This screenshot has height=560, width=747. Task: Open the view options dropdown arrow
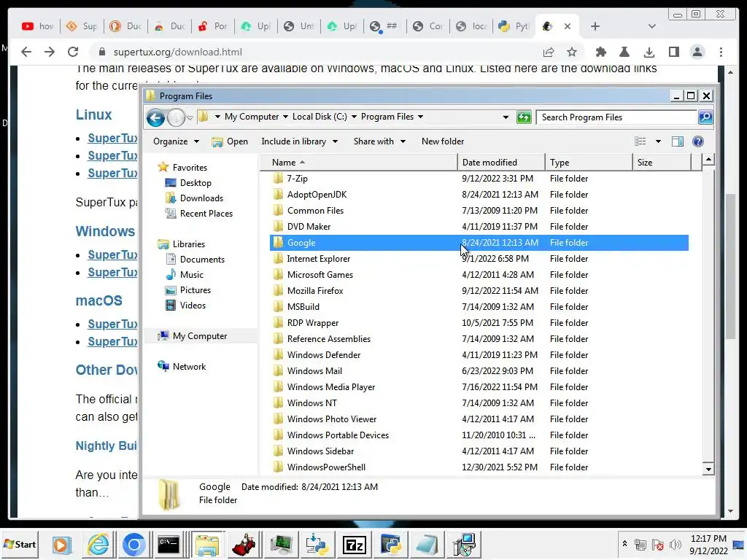click(x=659, y=141)
